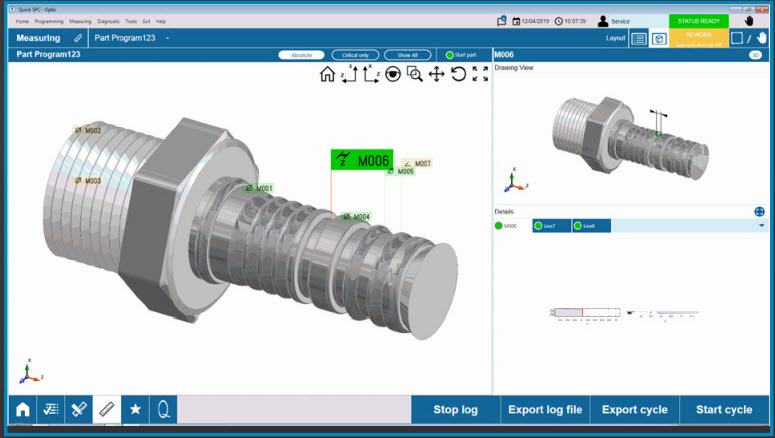The height and width of the screenshot is (438, 775).
Task: Toggle the Show All filter
Action: pos(408,55)
